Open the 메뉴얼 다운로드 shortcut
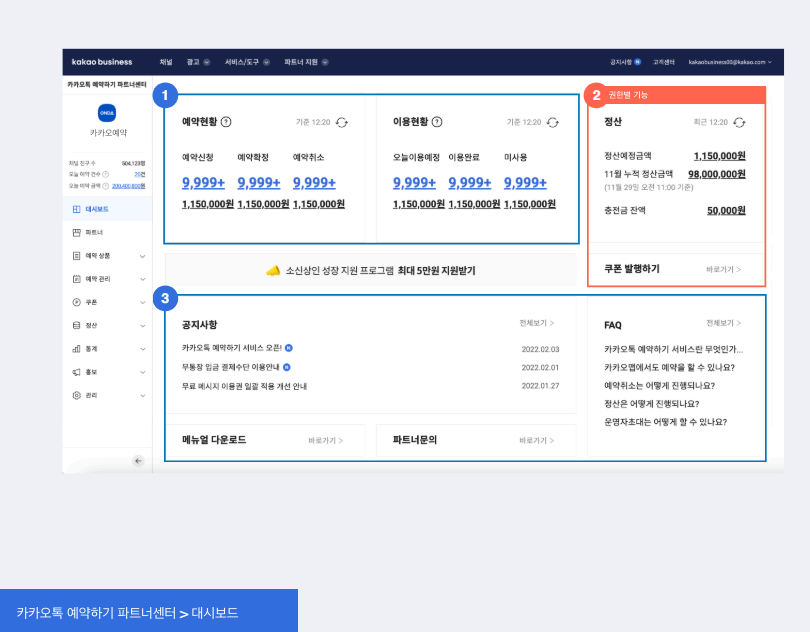The height and width of the screenshot is (632, 810). coord(325,440)
